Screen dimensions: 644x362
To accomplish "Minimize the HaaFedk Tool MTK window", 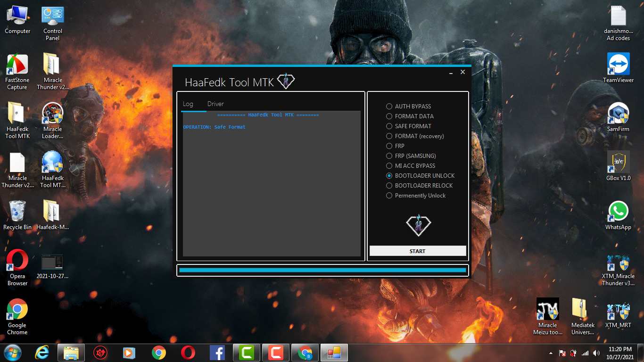I will coord(451,73).
